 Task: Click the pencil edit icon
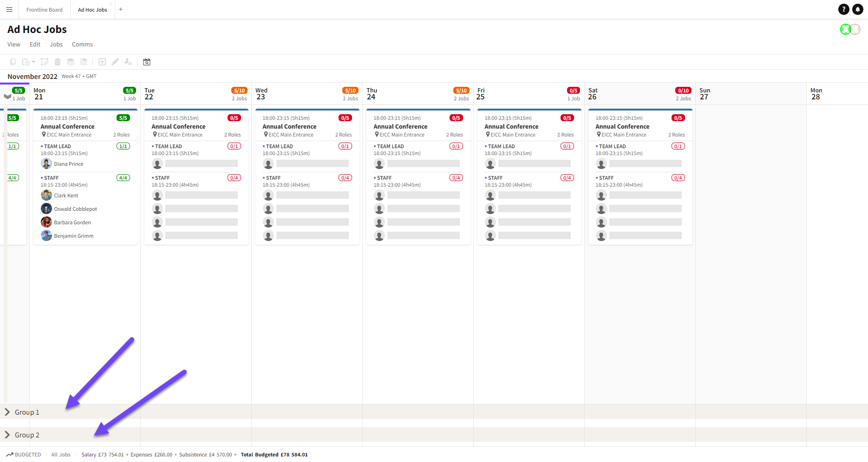click(x=115, y=62)
